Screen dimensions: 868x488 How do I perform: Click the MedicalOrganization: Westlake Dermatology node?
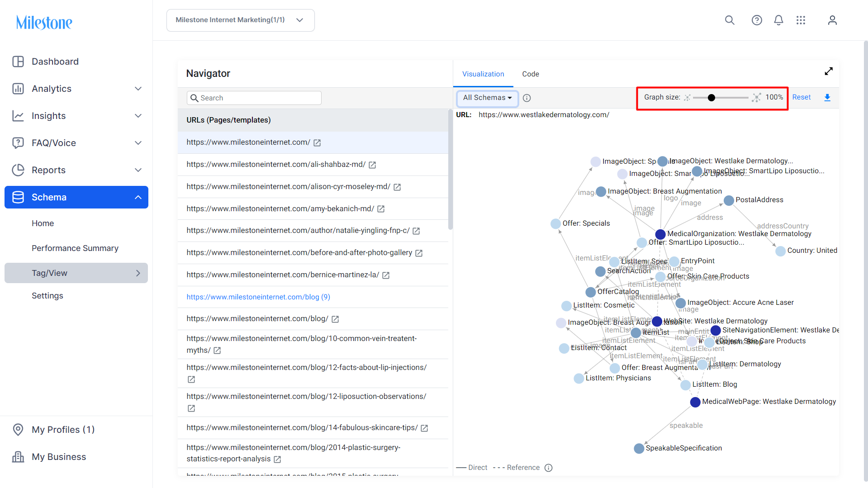point(660,234)
